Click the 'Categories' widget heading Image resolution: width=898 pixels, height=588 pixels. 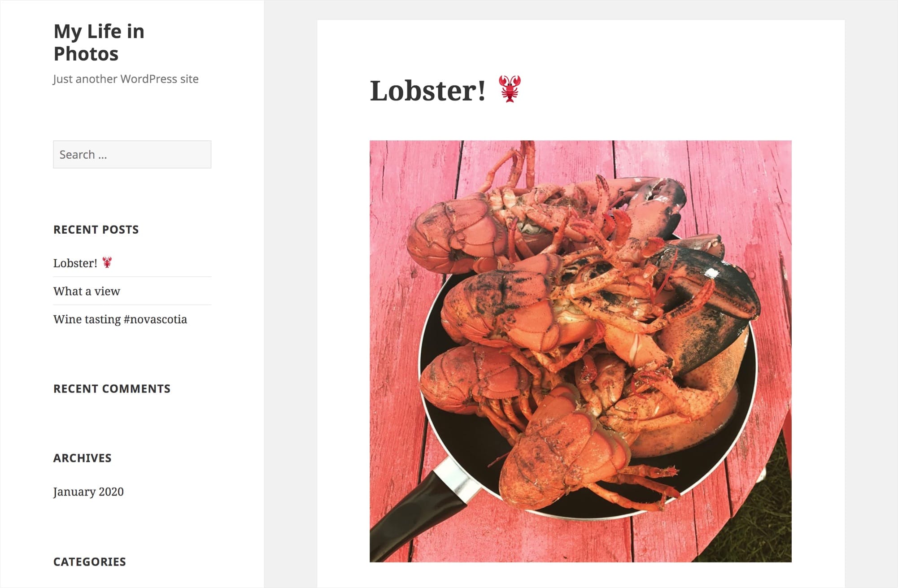coord(90,562)
